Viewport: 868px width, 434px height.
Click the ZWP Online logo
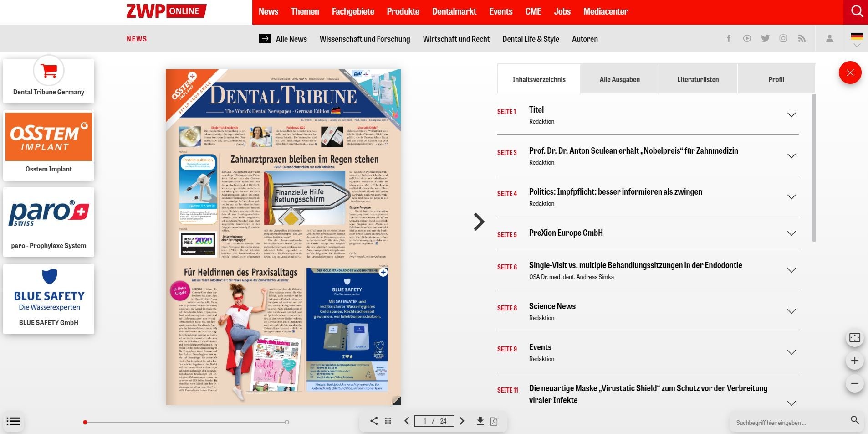pyautogui.click(x=166, y=11)
